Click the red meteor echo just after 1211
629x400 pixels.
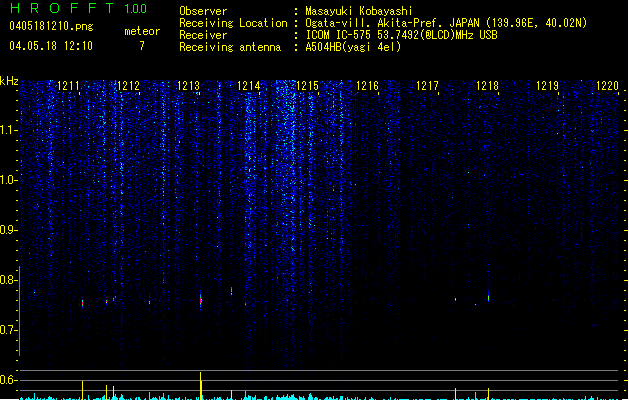coord(83,304)
